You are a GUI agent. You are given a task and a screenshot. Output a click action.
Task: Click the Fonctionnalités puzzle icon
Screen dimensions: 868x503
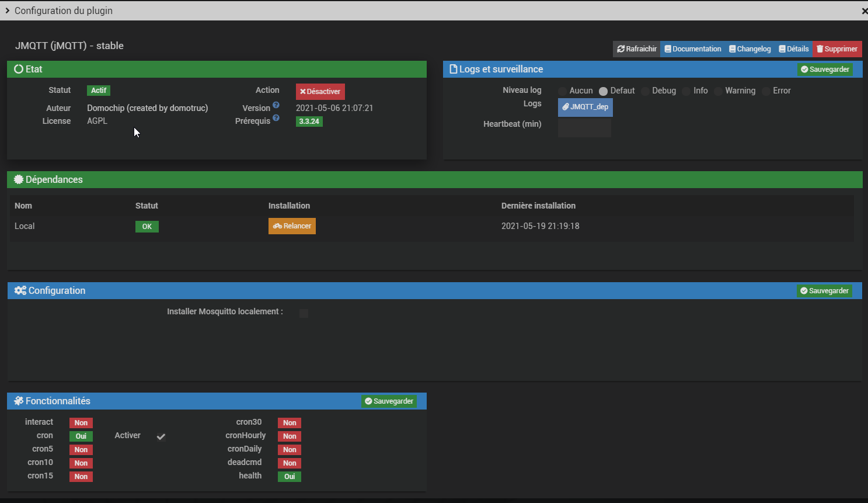pos(19,401)
